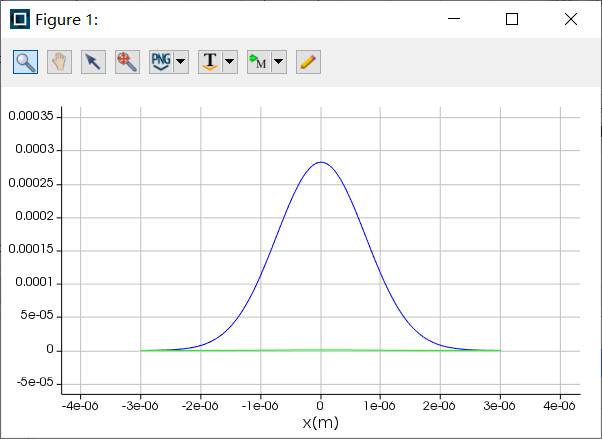602x439 pixels.
Task: Expand the PNG export dropdown arrow
Action: [x=181, y=62]
